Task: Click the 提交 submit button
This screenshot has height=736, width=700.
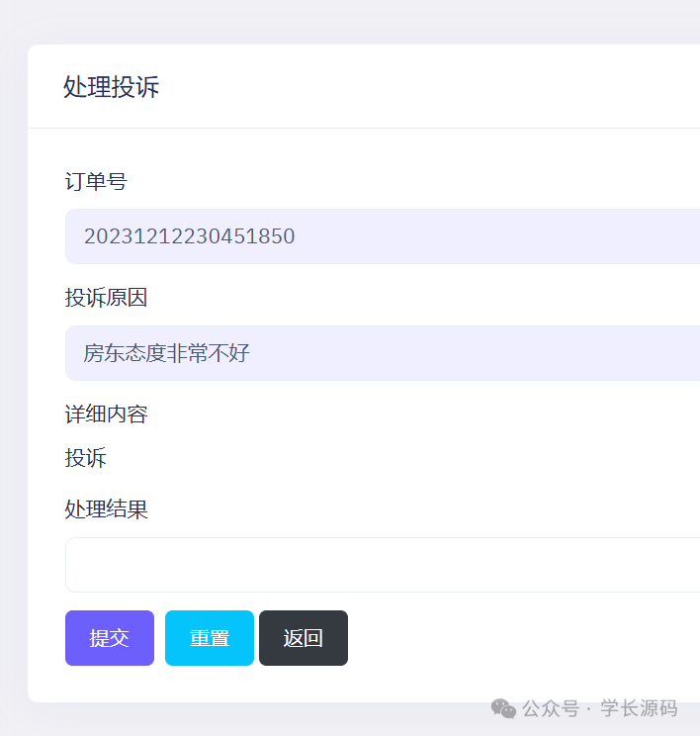Action: click(x=110, y=638)
